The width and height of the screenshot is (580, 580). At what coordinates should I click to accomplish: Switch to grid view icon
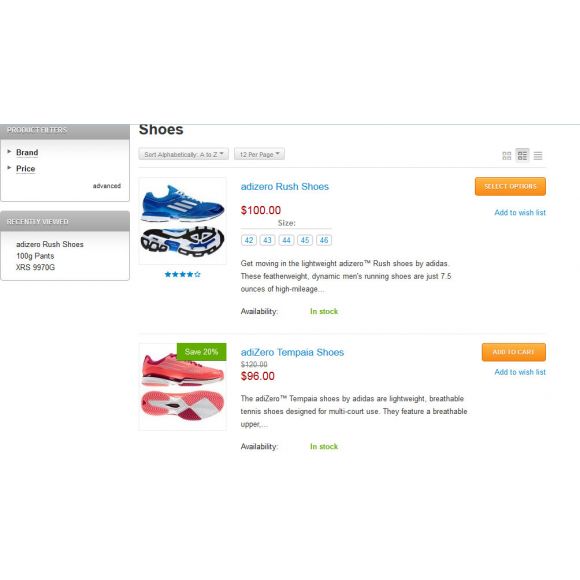tap(506, 156)
